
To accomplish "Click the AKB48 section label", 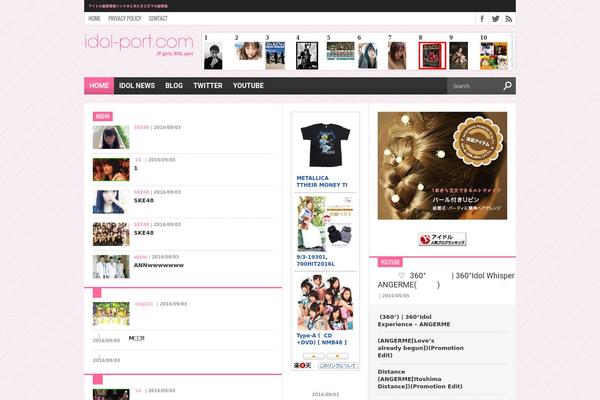I will tap(103, 116).
